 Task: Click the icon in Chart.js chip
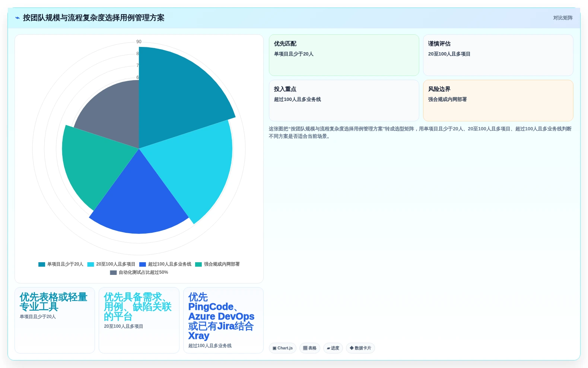[274, 348]
